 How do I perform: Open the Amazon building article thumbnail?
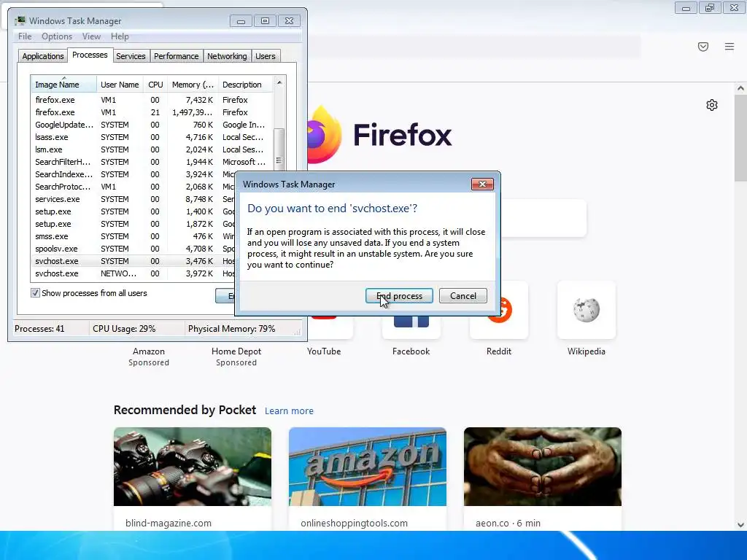pyautogui.click(x=368, y=467)
